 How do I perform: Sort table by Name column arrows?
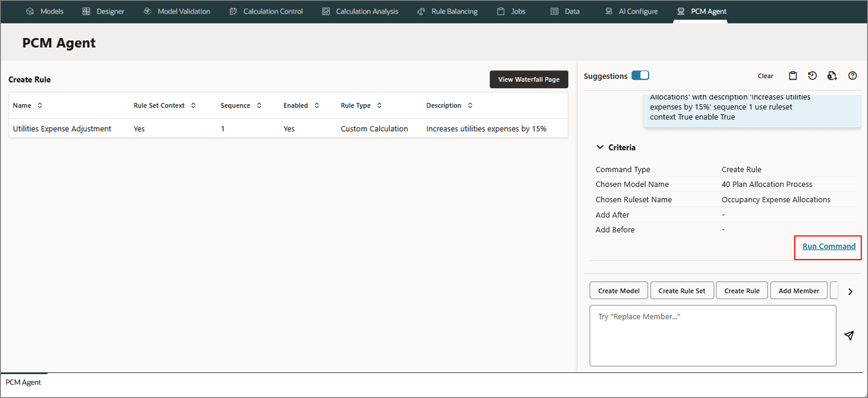point(40,105)
